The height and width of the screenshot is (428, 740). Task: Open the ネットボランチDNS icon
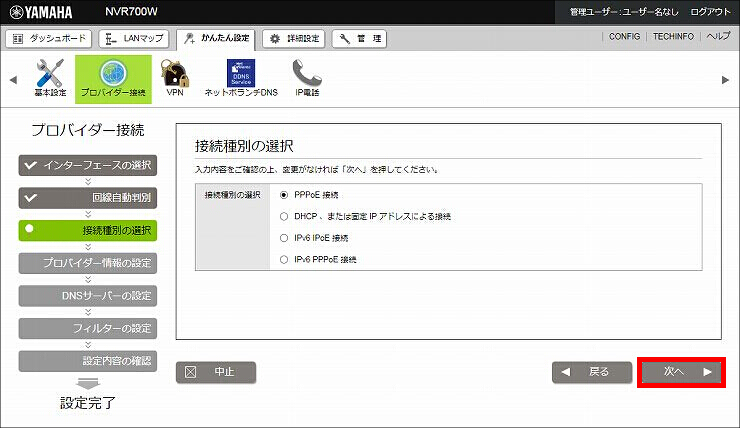(241, 78)
